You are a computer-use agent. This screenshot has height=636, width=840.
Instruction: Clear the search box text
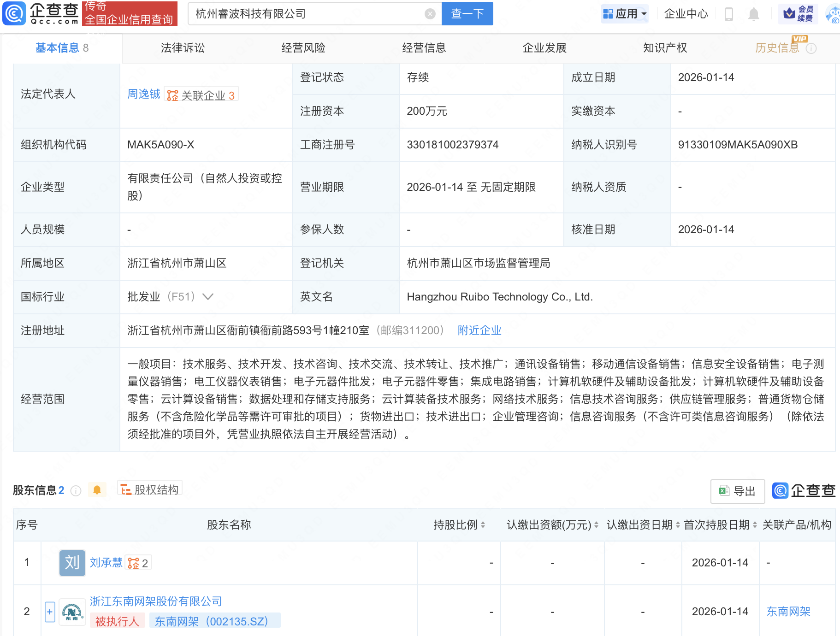tap(430, 14)
